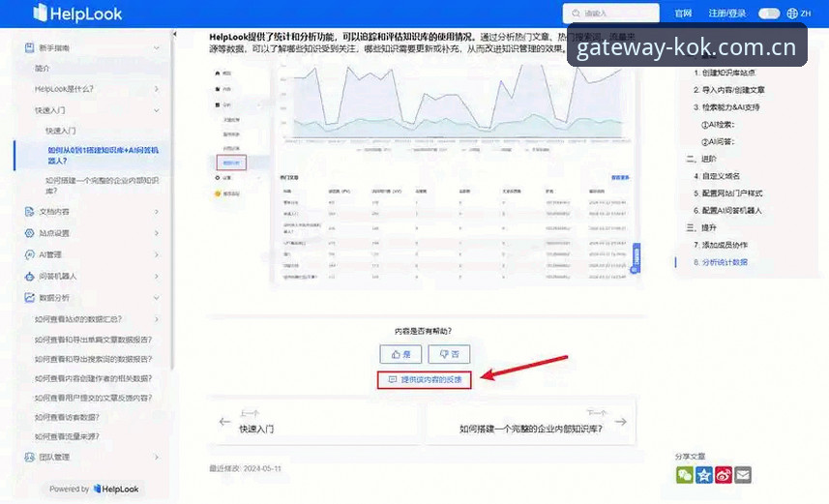Click the 是 thumbs-up helpful button
Screen dimensions: 829x504
(400, 354)
